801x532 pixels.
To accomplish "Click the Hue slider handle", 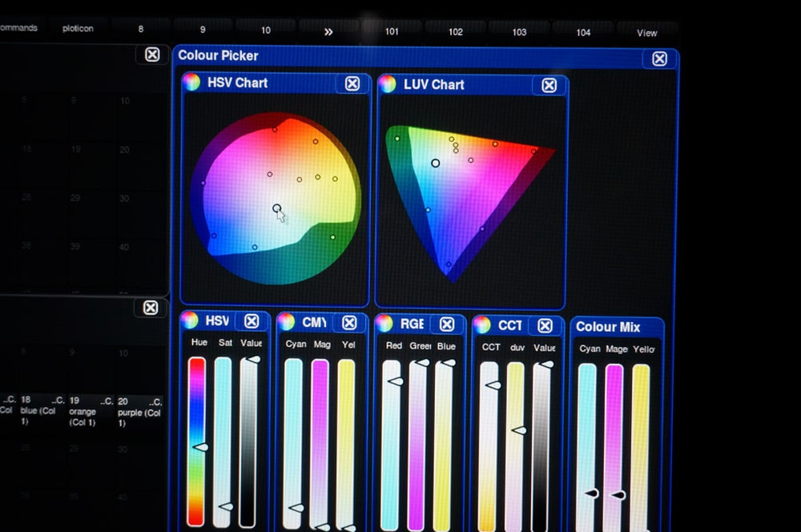I will click(x=199, y=446).
